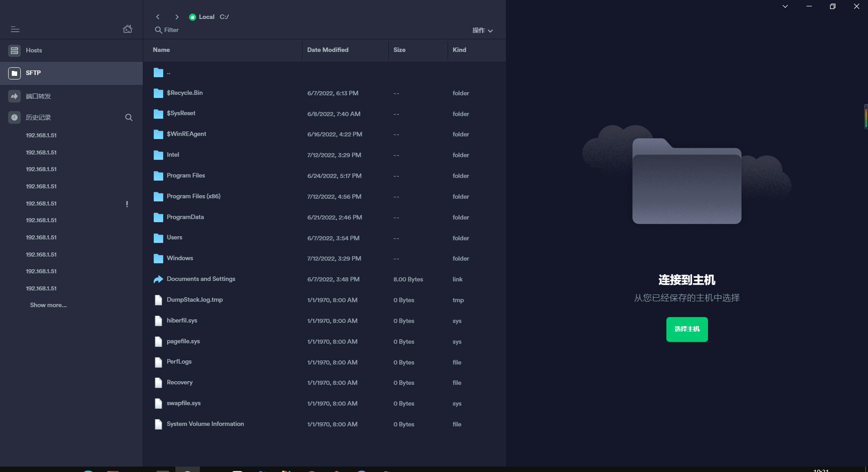Click the hiberfil.sys file icon
Image resolution: width=868 pixels, height=472 pixels.
tap(158, 321)
